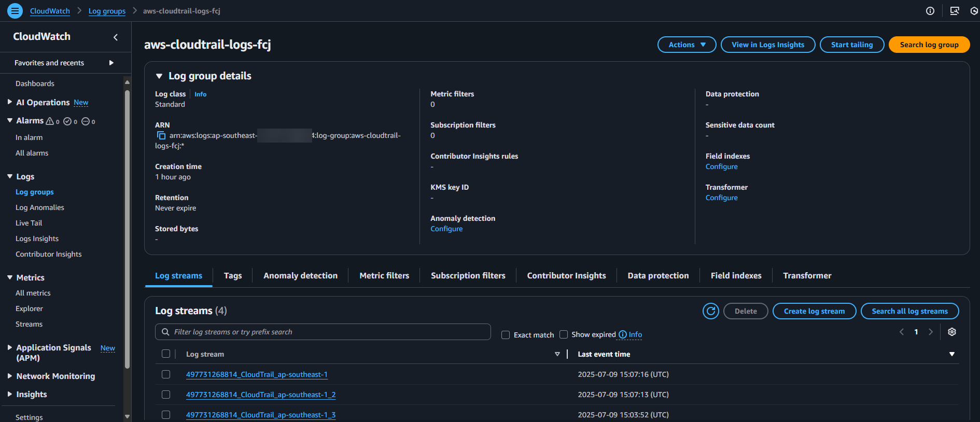The height and width of the screenshot is (422, 980).
Task: Open the CloudTrail_ap-southeast-1_2 log stream
Action: point(261,395)
